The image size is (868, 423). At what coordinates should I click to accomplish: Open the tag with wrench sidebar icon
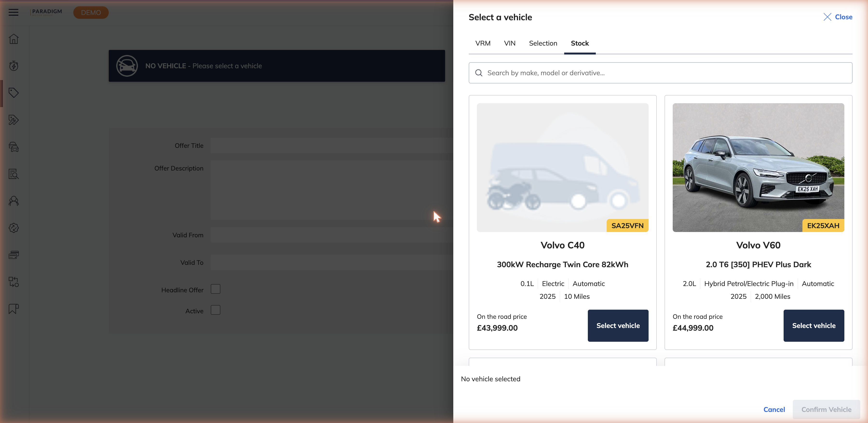click(x=14, y=120)
